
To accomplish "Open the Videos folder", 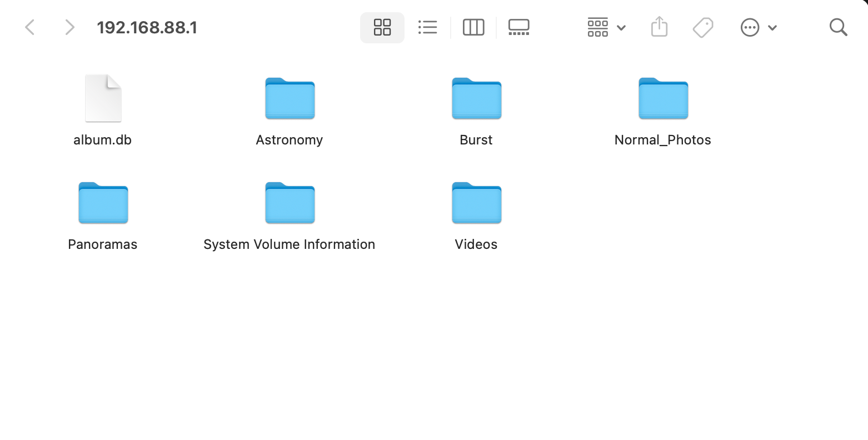I will pos(476,203).
